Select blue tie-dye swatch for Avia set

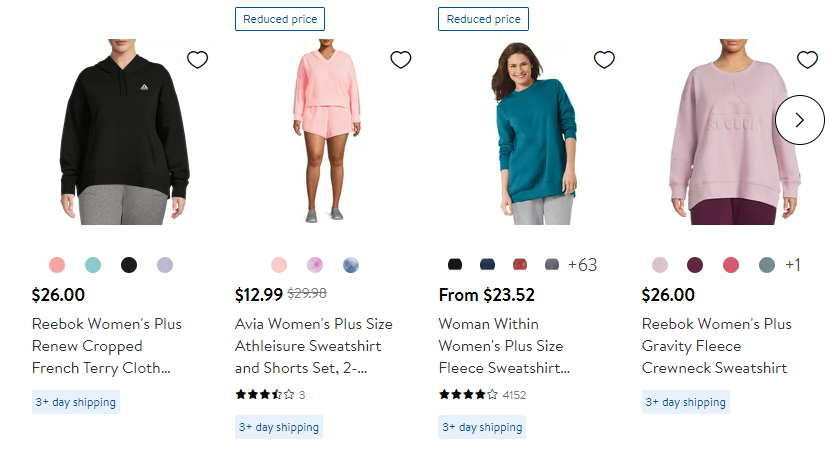click(351, 265)
